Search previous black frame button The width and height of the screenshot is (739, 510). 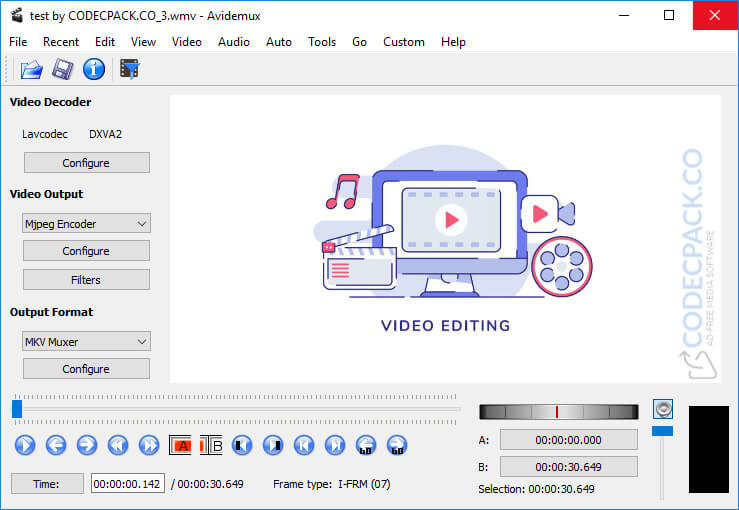coord(242,445)
